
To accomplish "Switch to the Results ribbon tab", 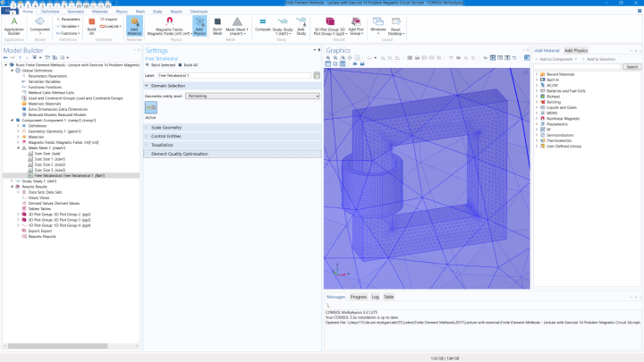I will [176, 12].
